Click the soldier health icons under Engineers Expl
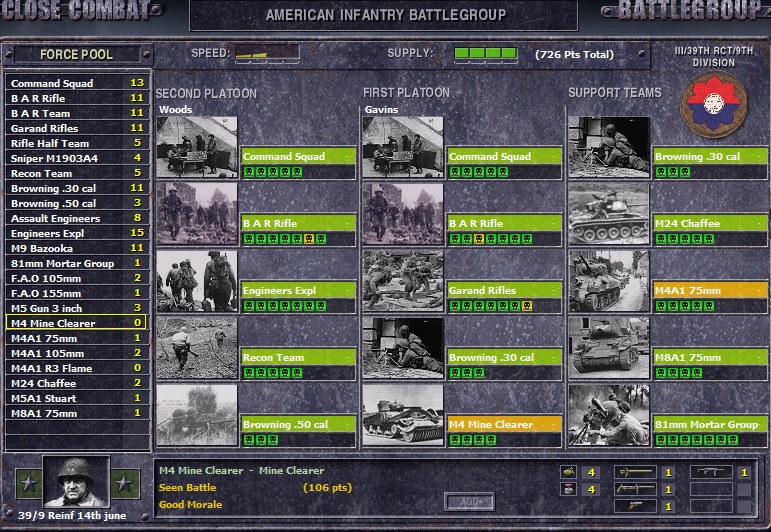The height and width of the screenshot is (532, 771). (x=285, y=306)
